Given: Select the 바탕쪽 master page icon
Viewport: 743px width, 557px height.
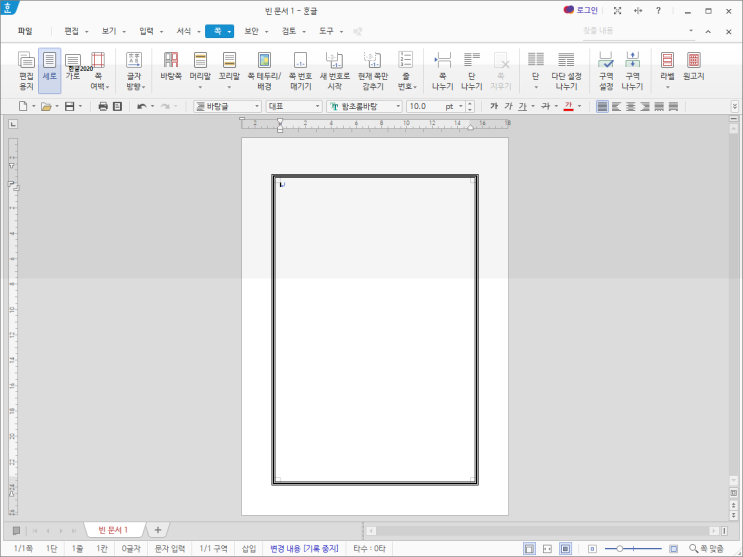Looking at the screenshot, I should 170,68.
